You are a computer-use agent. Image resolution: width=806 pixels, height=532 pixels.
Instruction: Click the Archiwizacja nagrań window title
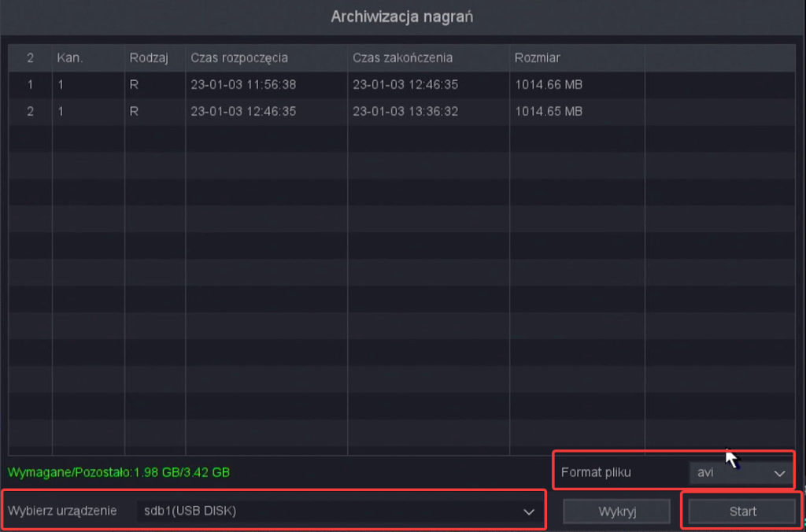[x=402, y=17]
